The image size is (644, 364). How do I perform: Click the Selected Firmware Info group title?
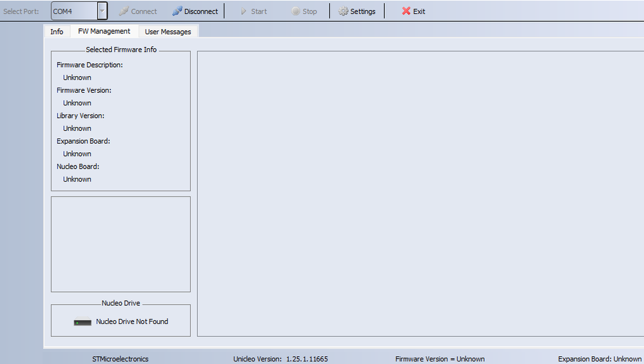[x=121, y=50]
